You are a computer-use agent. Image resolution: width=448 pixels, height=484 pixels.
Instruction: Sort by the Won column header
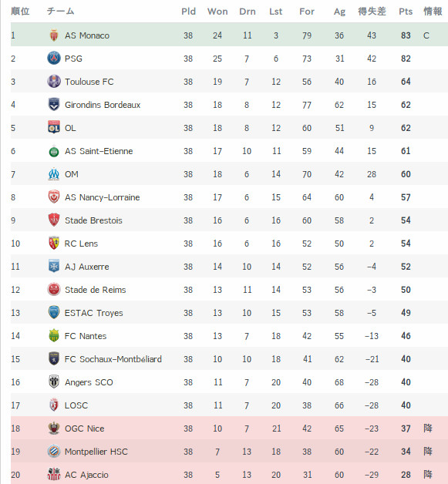(x=217, y=12)
